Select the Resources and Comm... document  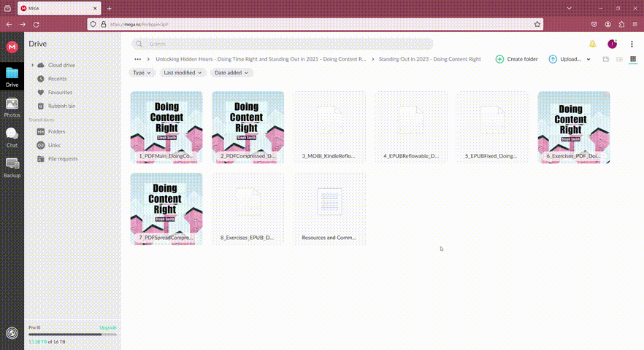point(329,209)
